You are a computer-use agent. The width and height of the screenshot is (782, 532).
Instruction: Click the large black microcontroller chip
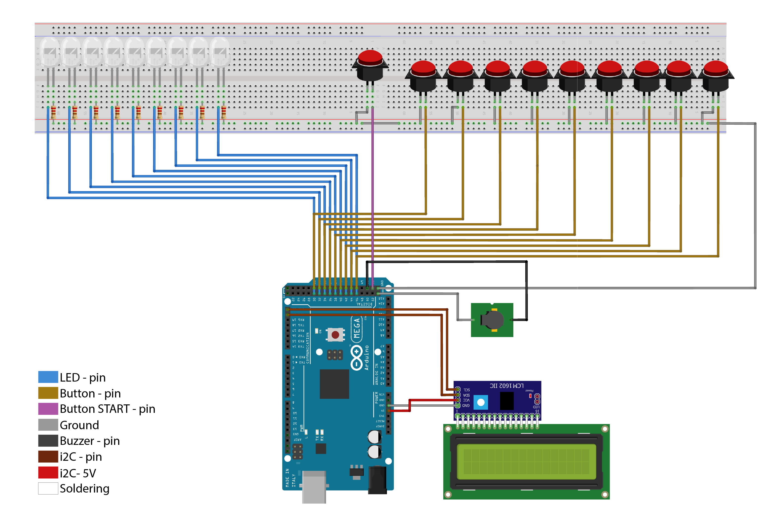334,384
